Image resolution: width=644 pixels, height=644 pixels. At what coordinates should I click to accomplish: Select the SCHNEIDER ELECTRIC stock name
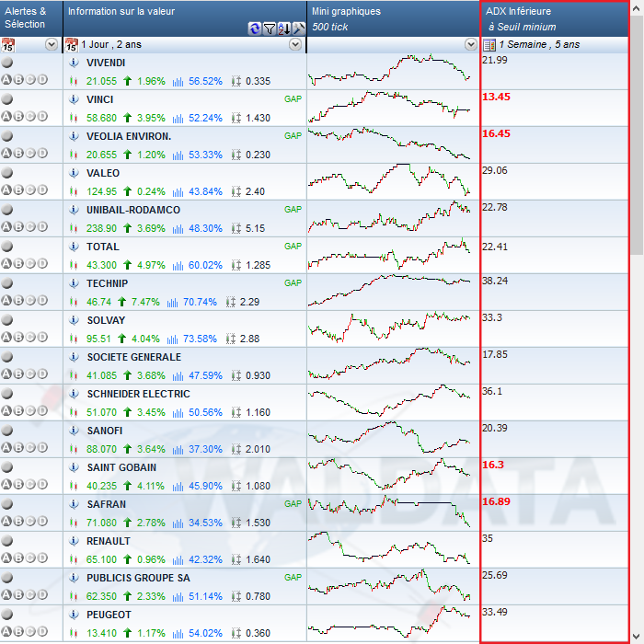tap(138, 394)
